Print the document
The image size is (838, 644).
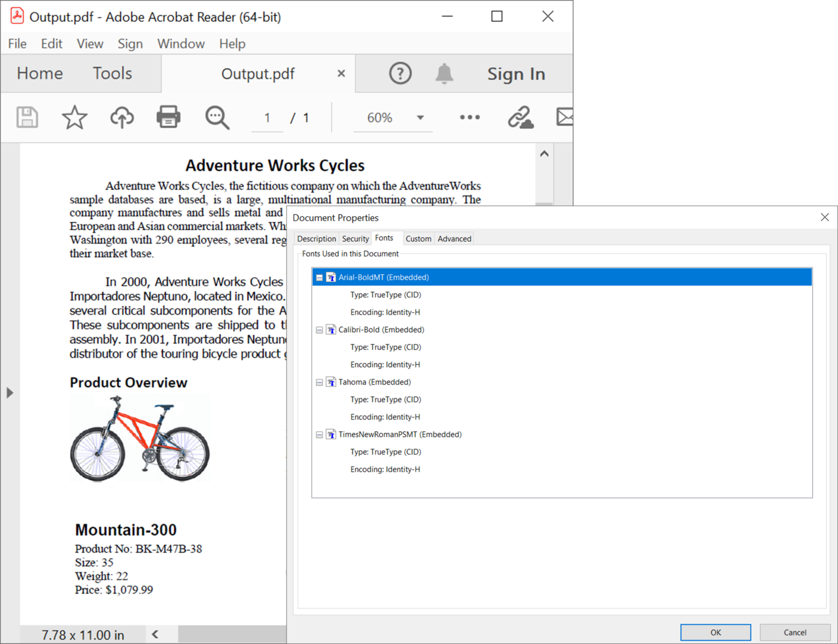[x=168, y=117]
